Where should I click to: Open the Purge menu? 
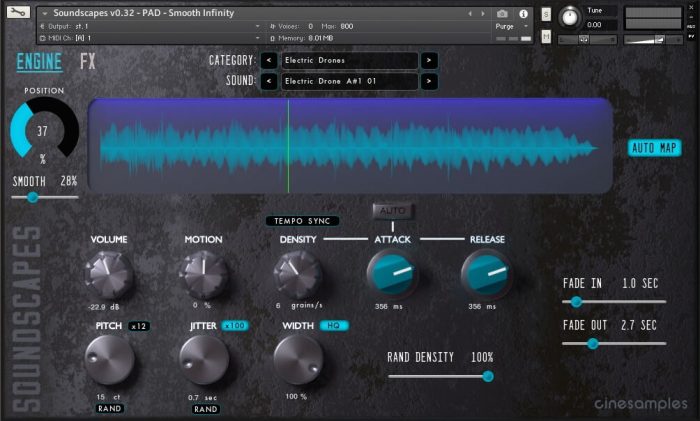511,26
